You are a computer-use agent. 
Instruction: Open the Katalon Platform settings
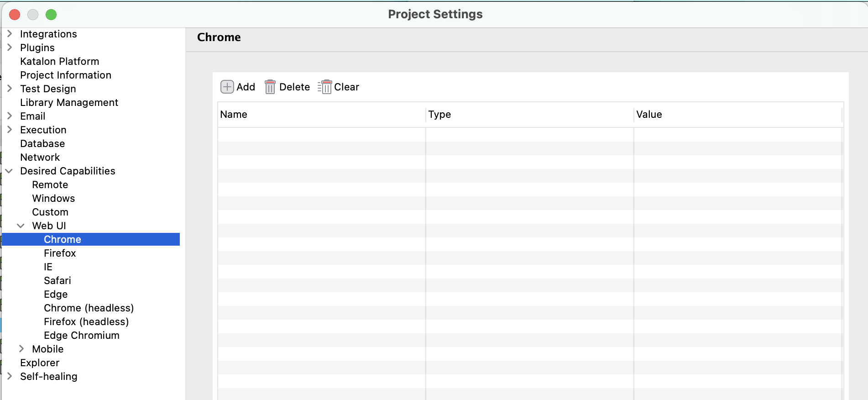click(x=59, y=61)
